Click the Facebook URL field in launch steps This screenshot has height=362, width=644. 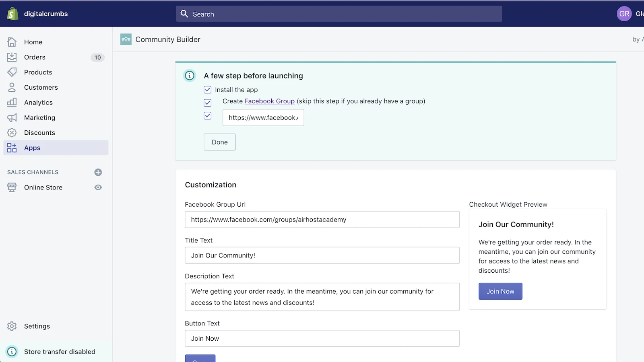pos(263,117)
